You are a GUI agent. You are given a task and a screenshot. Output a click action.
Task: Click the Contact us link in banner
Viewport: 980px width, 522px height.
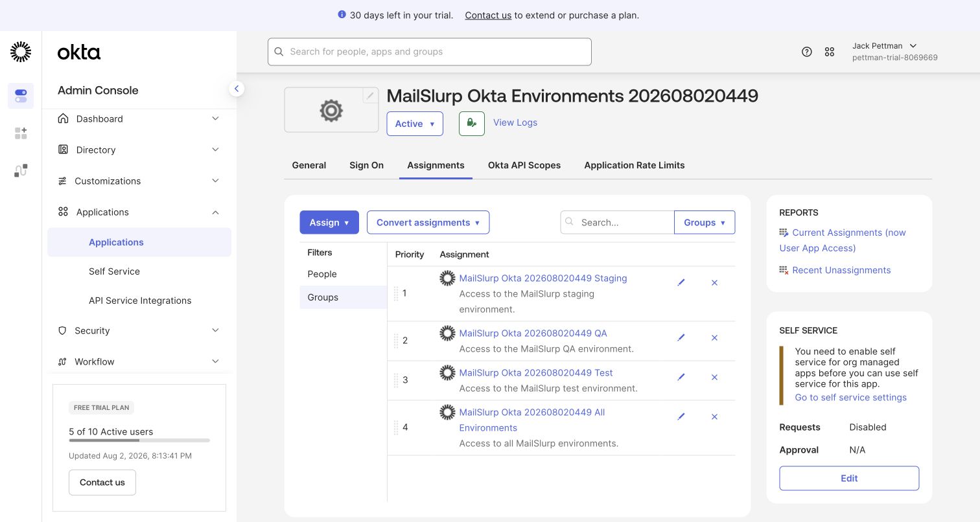[488, 15]
